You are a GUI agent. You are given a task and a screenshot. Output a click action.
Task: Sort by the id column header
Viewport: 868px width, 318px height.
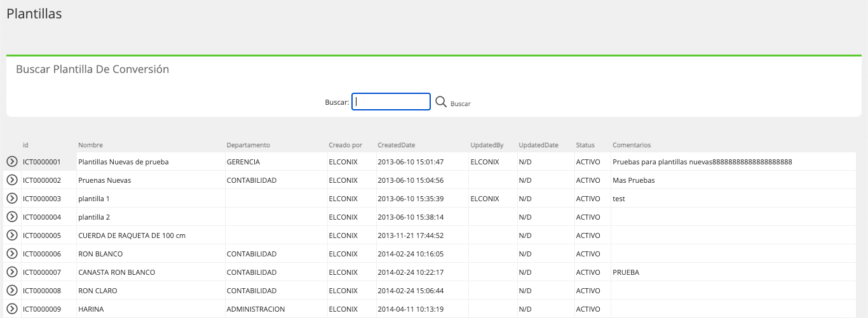(25, 145)
